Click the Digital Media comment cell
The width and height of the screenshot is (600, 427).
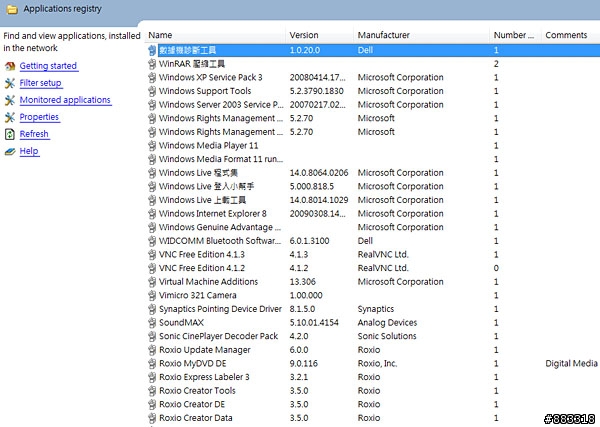572,363
